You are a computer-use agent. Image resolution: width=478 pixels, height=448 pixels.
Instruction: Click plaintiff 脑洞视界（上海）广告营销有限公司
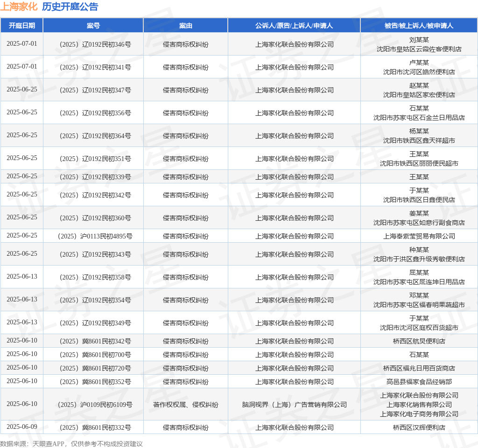pos(294,405)
